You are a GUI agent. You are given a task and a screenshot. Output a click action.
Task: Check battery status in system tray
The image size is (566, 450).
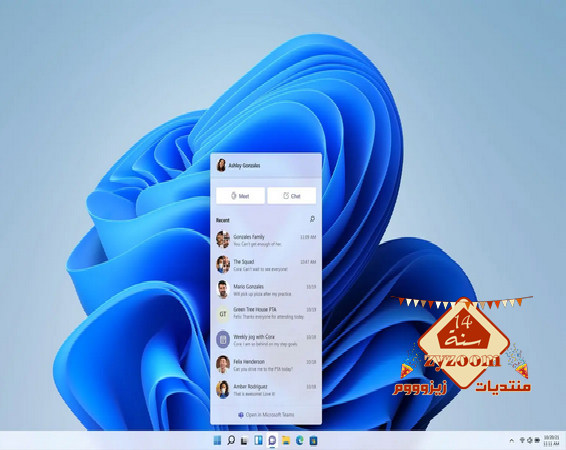coord(537,440)
